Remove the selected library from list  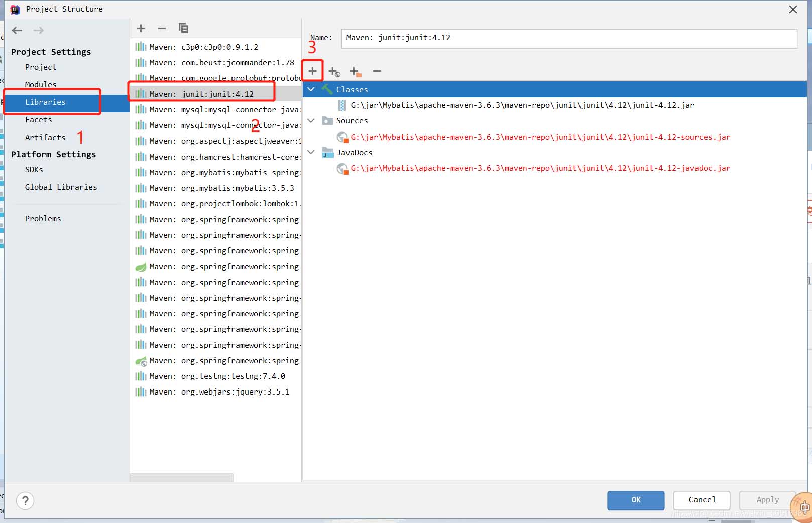(162, 28)
